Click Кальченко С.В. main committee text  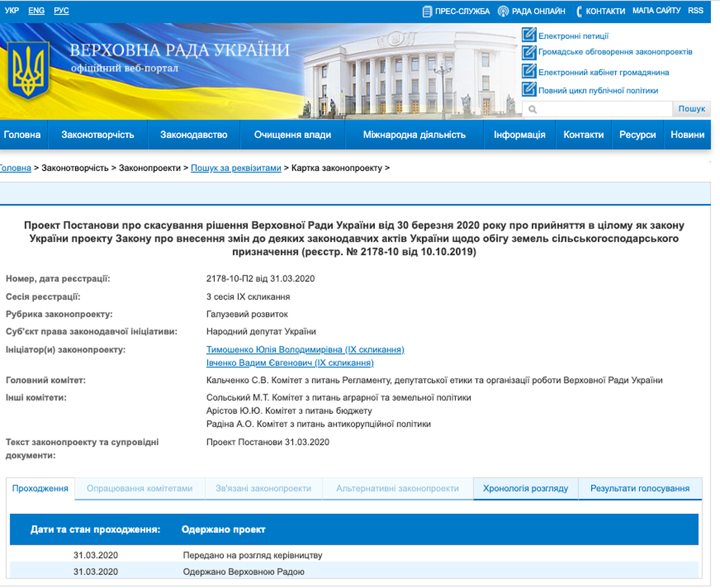click(434, 380)
